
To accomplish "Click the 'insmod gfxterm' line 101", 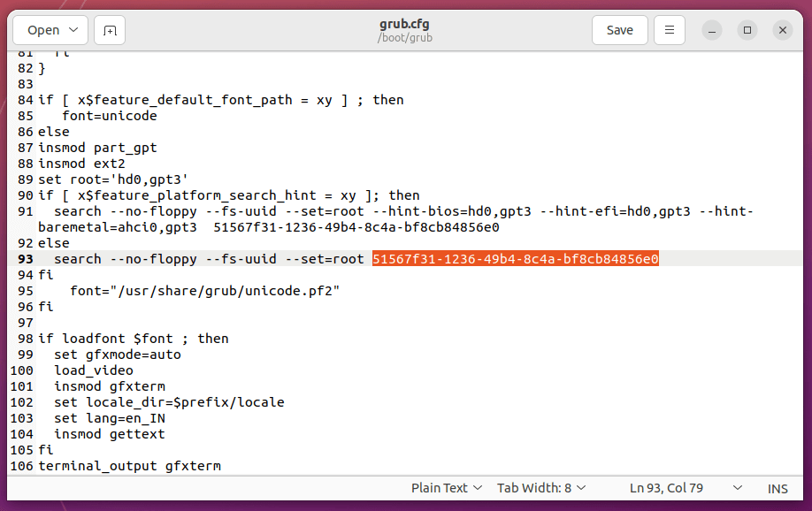I will coord(110,386).
